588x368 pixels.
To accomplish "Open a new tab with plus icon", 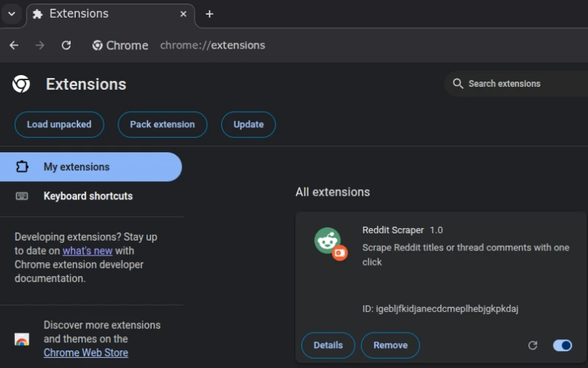I will tap(209, 14).
